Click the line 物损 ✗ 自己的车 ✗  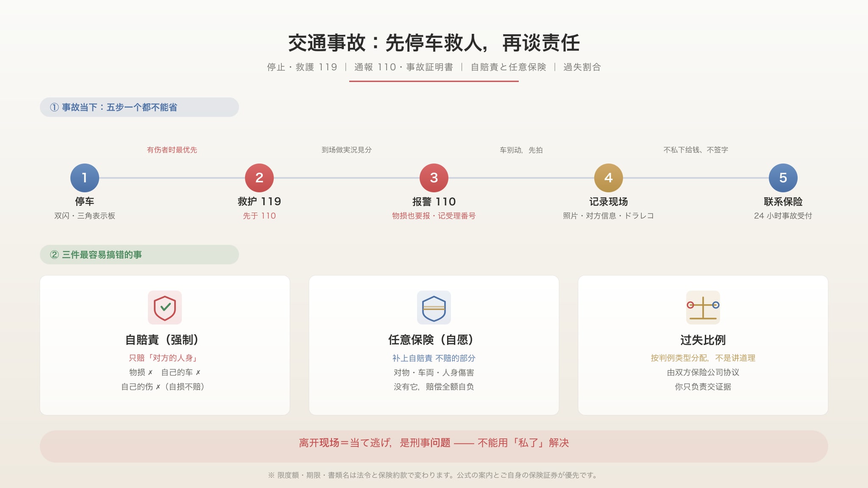click(165, 372)
